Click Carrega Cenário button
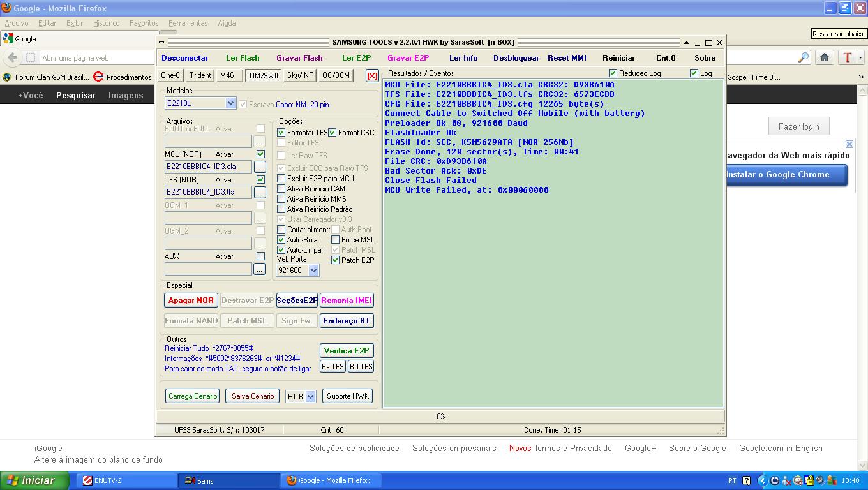The image size is (868, 490). [x=193, y=396]
